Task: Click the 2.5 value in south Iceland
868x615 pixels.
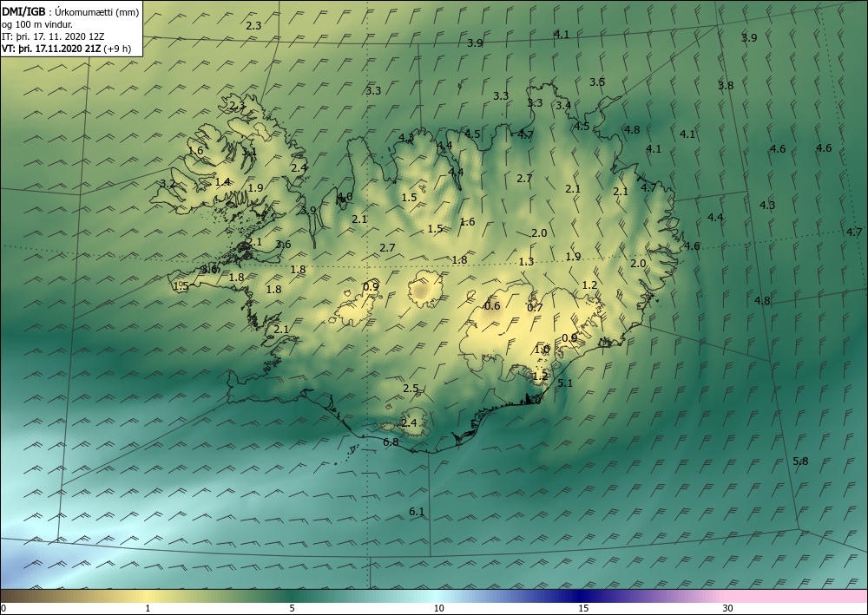Action: click(x=411, y=389)
